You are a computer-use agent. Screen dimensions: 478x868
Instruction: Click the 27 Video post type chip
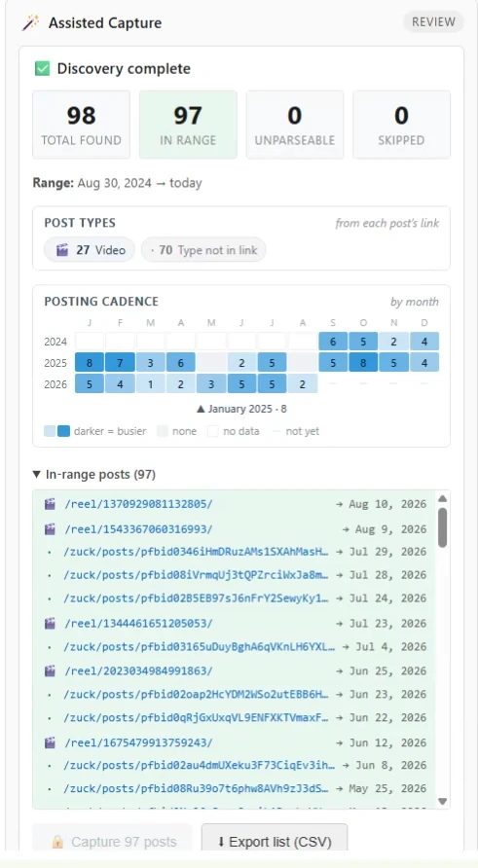click(90, 250)
